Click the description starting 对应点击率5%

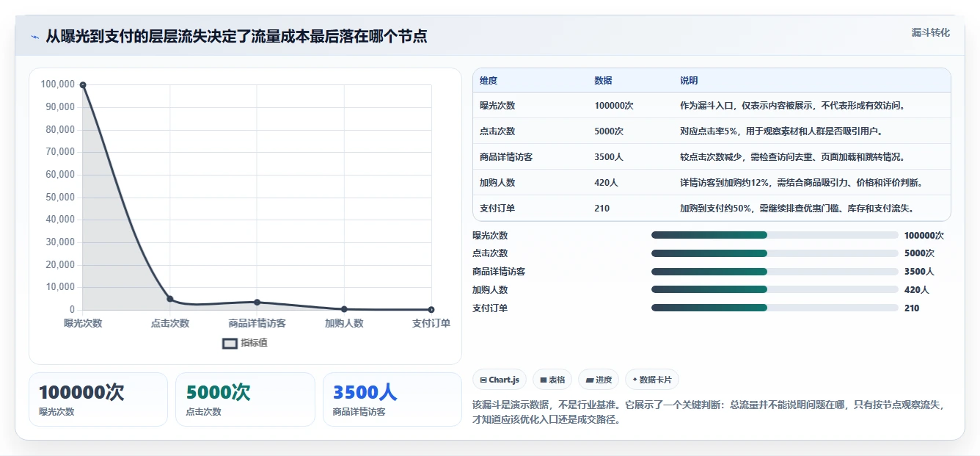782,131
